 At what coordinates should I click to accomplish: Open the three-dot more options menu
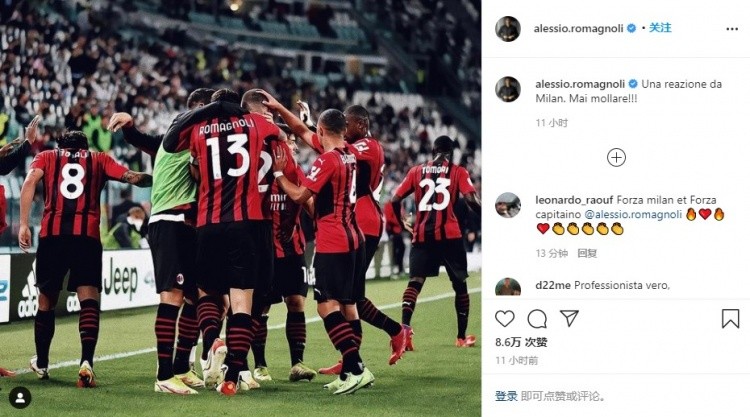(732, 29)
